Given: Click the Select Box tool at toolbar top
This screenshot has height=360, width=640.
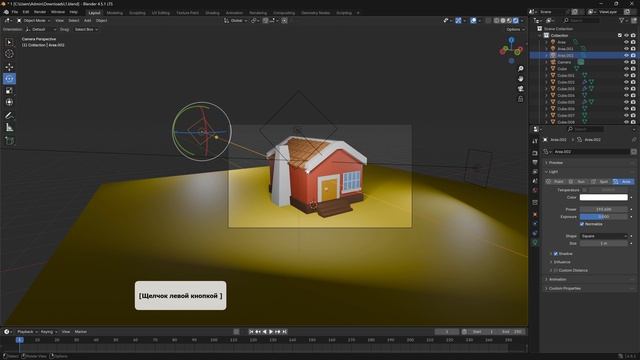Looking at the screenshot, I should click(9, 42).
